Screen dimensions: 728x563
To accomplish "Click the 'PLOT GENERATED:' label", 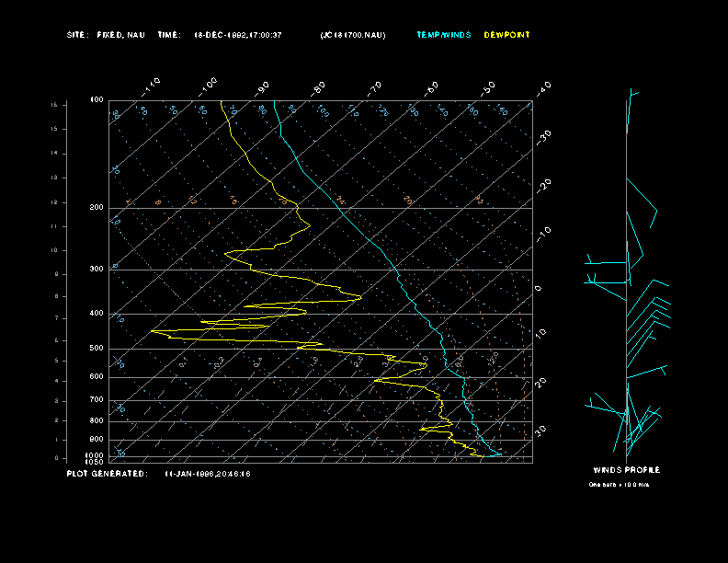I will (x=108, y=474).
